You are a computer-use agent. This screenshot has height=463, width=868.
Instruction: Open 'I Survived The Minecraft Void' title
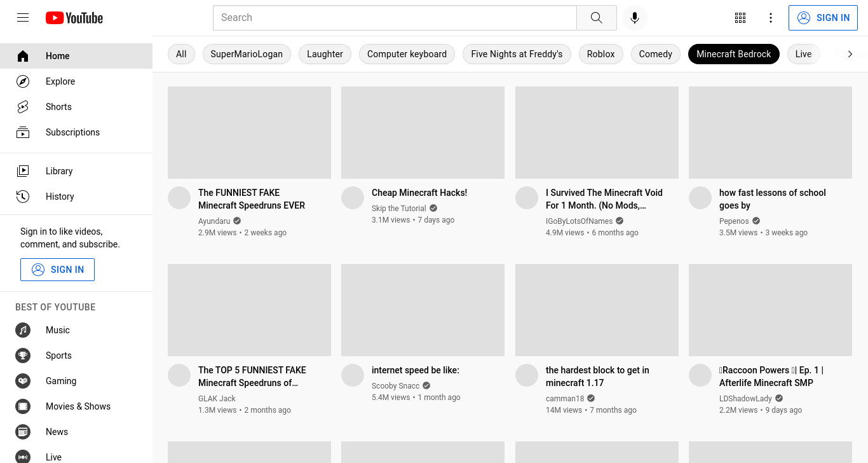[x=604, y=199]
